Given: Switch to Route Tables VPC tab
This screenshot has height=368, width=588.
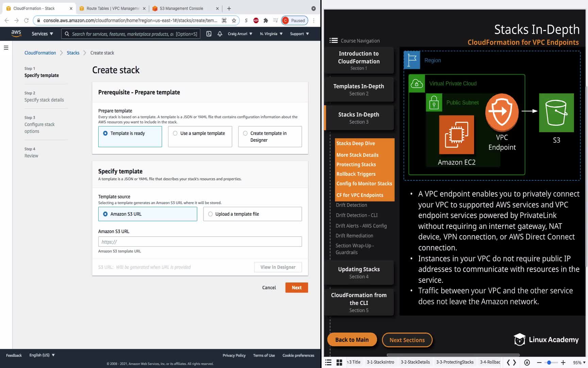Looking at the screenshot, I should 112,9.
